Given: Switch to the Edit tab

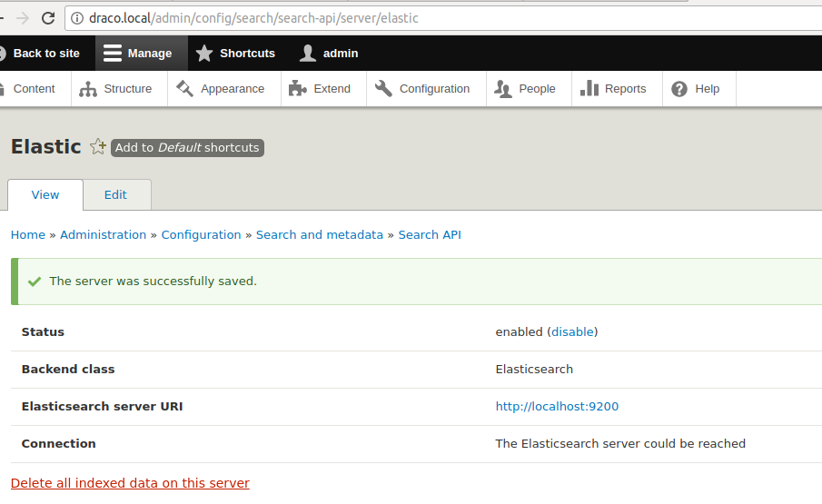Looking at the screenshot, I should [x=115, y=195].
